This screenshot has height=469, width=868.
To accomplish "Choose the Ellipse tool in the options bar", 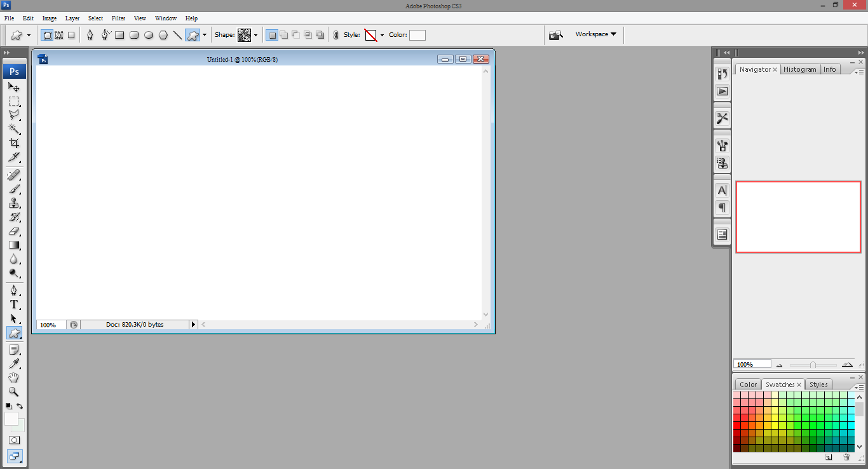I will [x=149, y=35].
